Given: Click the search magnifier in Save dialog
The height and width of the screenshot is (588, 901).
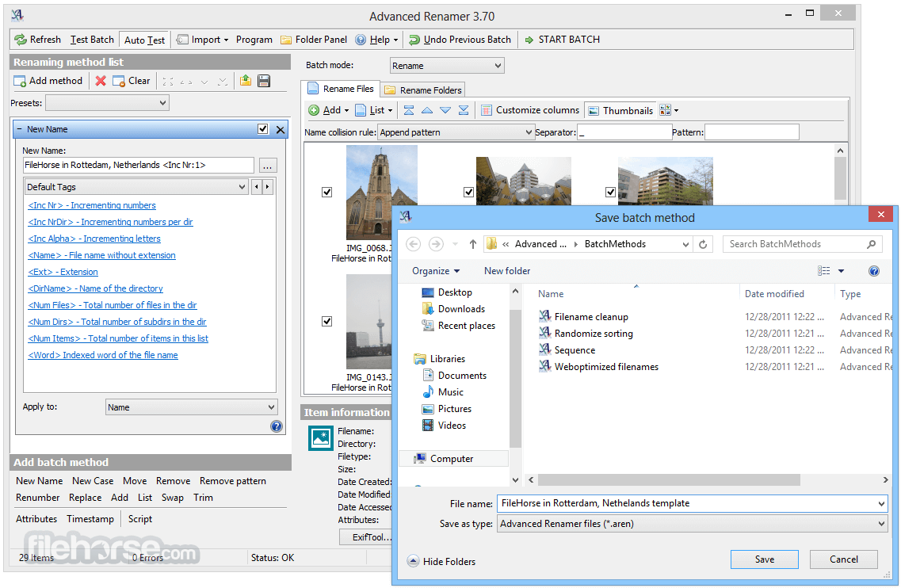Looking at the screenshot, I should click(x=871, y=244).
